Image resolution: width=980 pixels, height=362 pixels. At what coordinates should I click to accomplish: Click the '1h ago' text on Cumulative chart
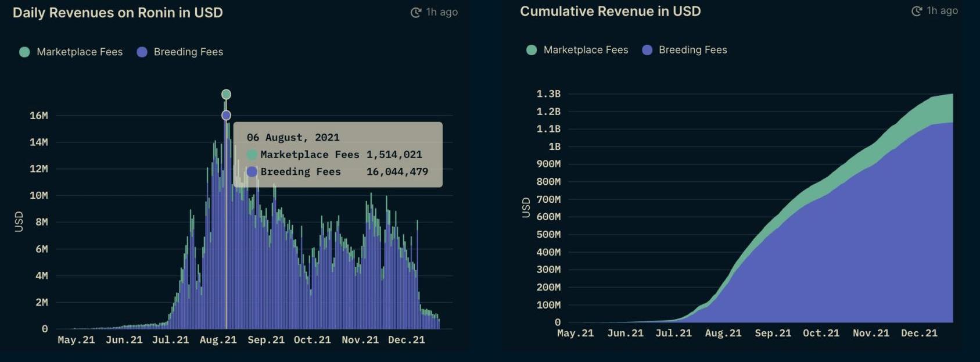(942, 10)
